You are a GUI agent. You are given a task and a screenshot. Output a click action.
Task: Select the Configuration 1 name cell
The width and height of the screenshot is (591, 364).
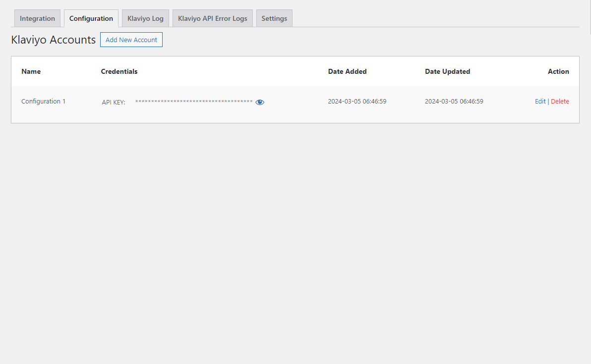(x=43, y=101)
